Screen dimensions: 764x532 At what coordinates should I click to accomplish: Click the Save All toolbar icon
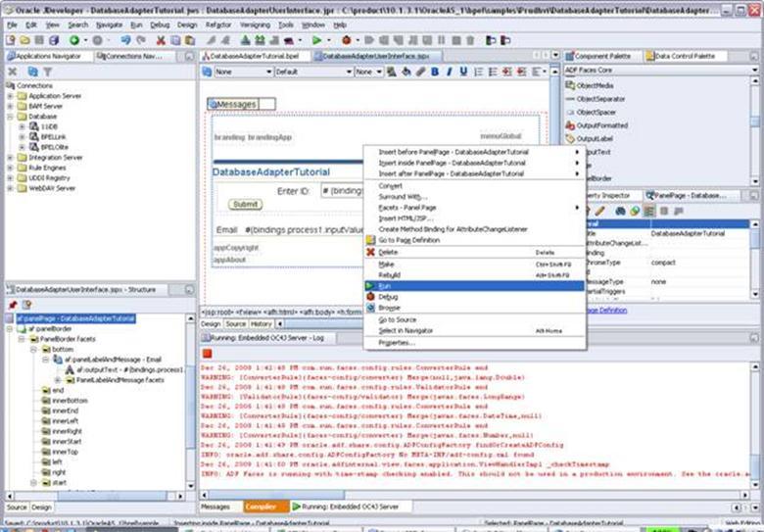pos(54,40)
